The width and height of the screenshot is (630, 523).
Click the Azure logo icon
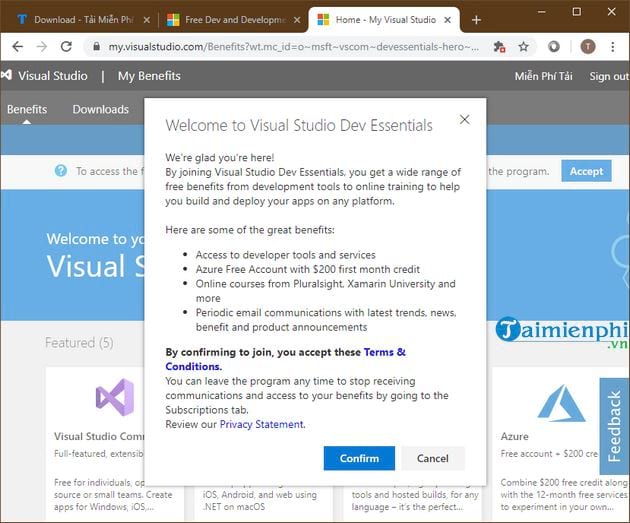[x=561, y=403]
